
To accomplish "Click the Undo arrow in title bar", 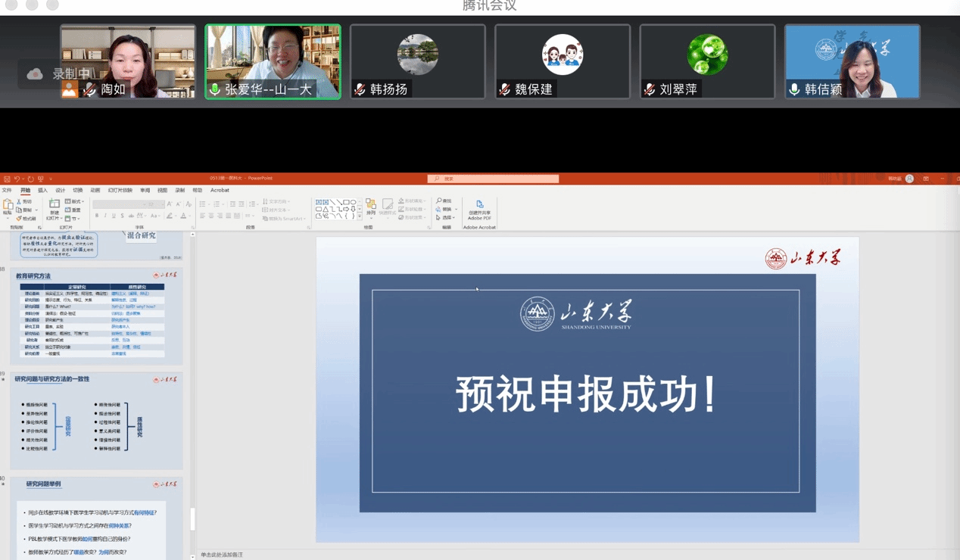I will pos(17,179).
